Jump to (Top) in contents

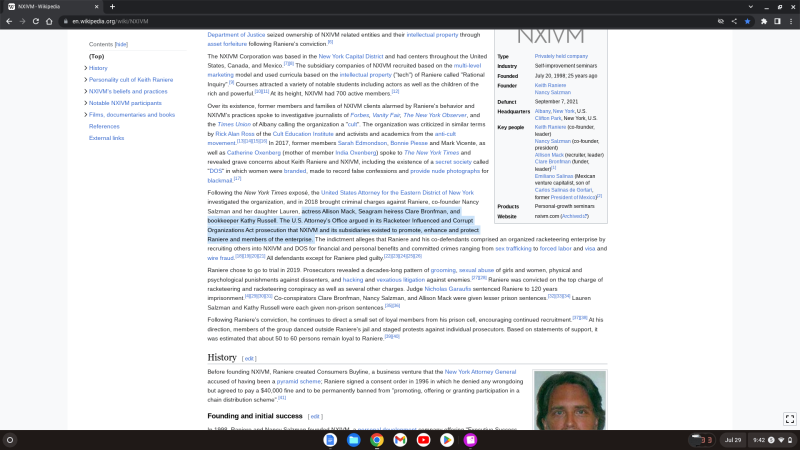[96, 57]
